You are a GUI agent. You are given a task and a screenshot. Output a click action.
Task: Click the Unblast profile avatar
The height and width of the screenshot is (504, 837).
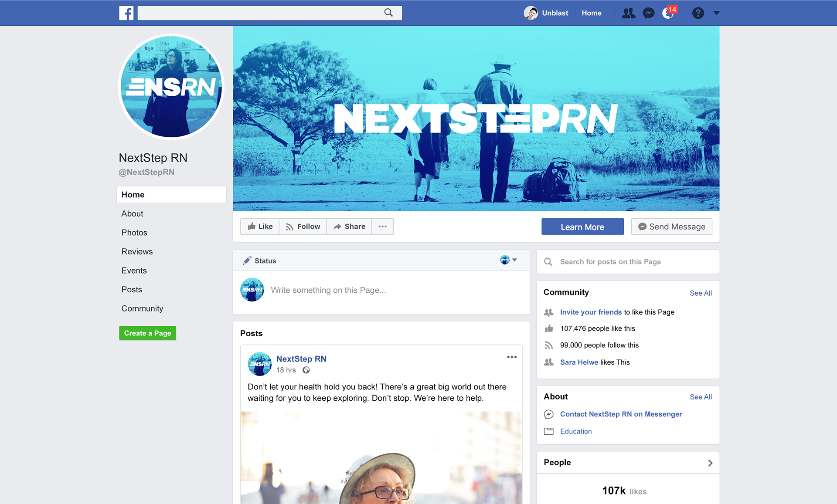click(531, 13)
